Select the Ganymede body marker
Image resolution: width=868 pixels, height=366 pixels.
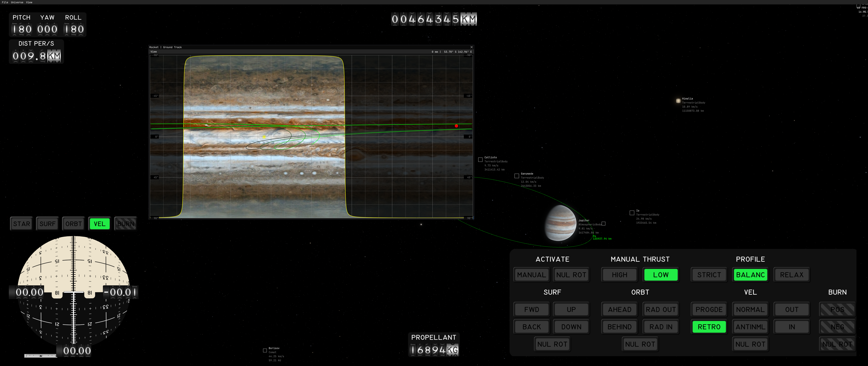[x=517, y=176]
